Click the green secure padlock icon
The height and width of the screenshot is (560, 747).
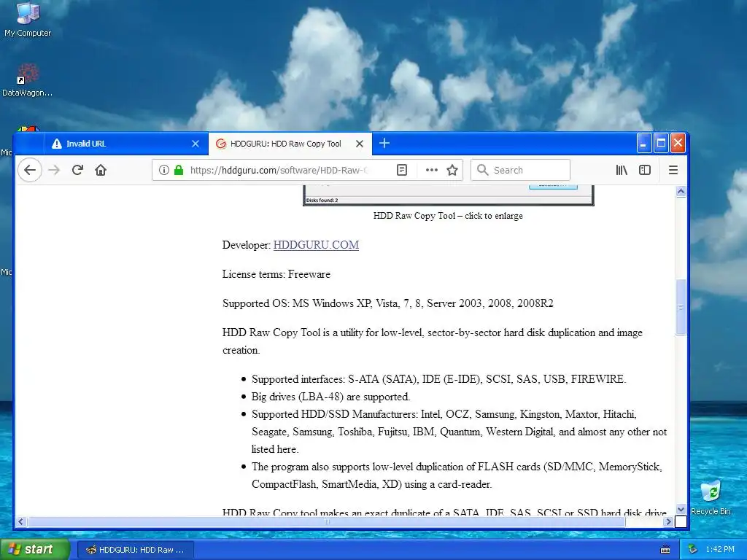pyautogui.click(x=179, y=170)
